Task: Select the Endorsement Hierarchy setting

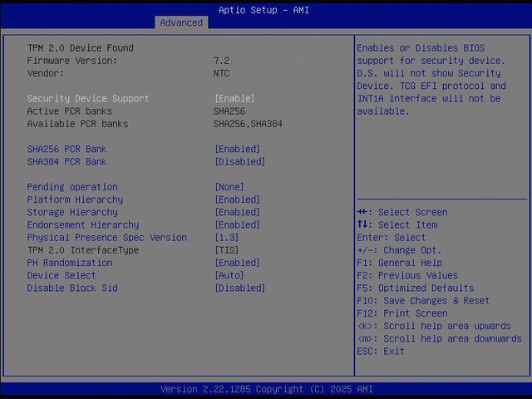Action: click(x=83, y=224)
